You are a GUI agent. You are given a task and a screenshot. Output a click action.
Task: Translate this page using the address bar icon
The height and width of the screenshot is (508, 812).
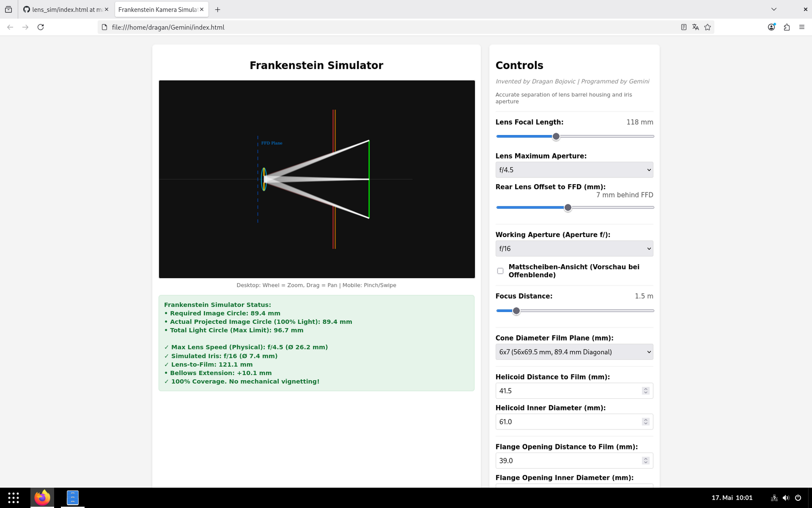(x=696, y=27)
